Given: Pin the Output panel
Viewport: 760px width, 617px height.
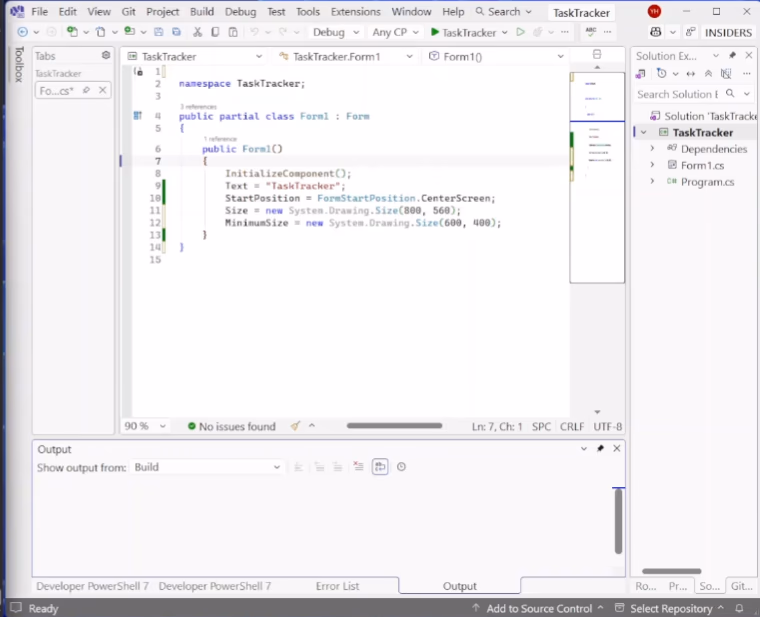Looking at the screenshot, I should pyautogui.click(x=600, y=449).
